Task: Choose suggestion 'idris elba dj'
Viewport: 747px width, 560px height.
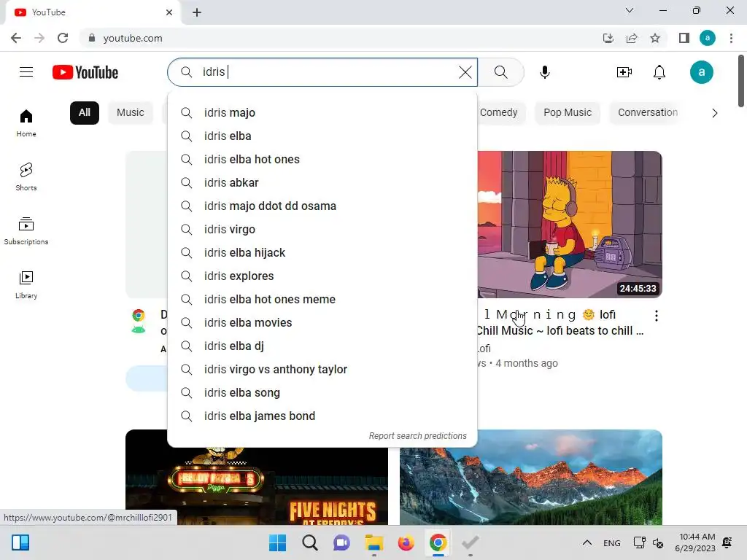Action: click(x=322, y=346)
